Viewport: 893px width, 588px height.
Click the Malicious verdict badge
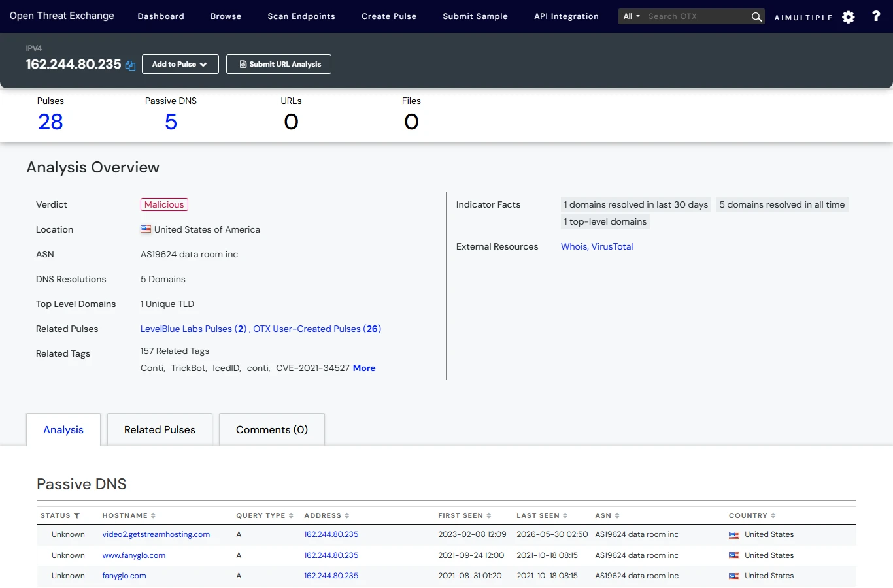(x=164, y=204)
